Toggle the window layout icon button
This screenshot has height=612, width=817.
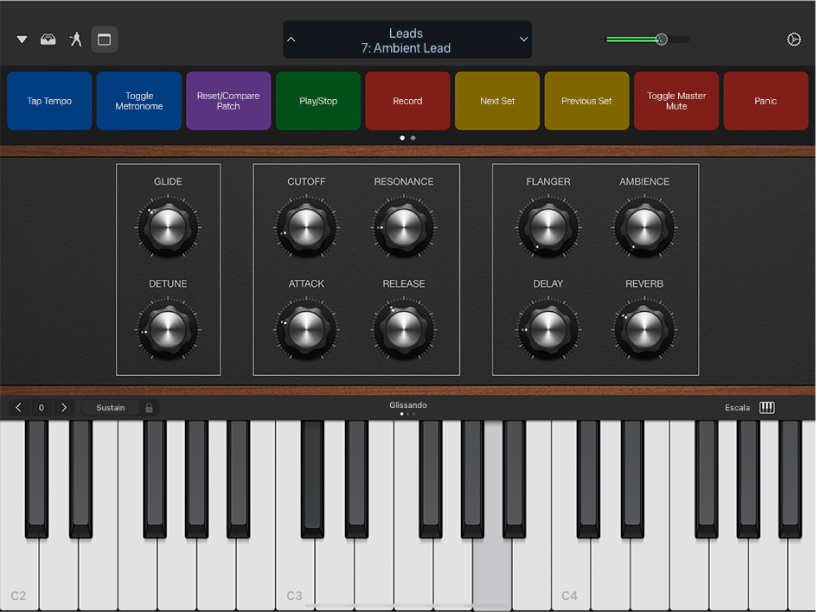(104, 40)
